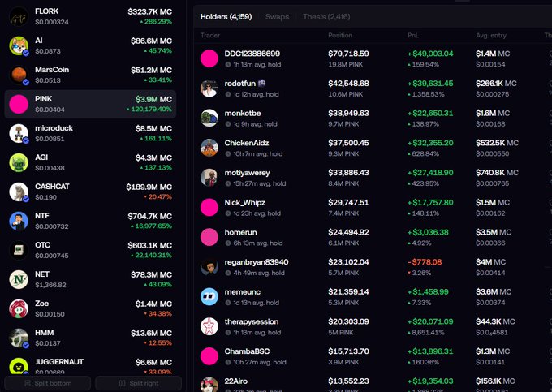Image resolution: width=552 pixels, height=392 pixels.
Task: Click position value $79,718.59
Action: (348, 54)
